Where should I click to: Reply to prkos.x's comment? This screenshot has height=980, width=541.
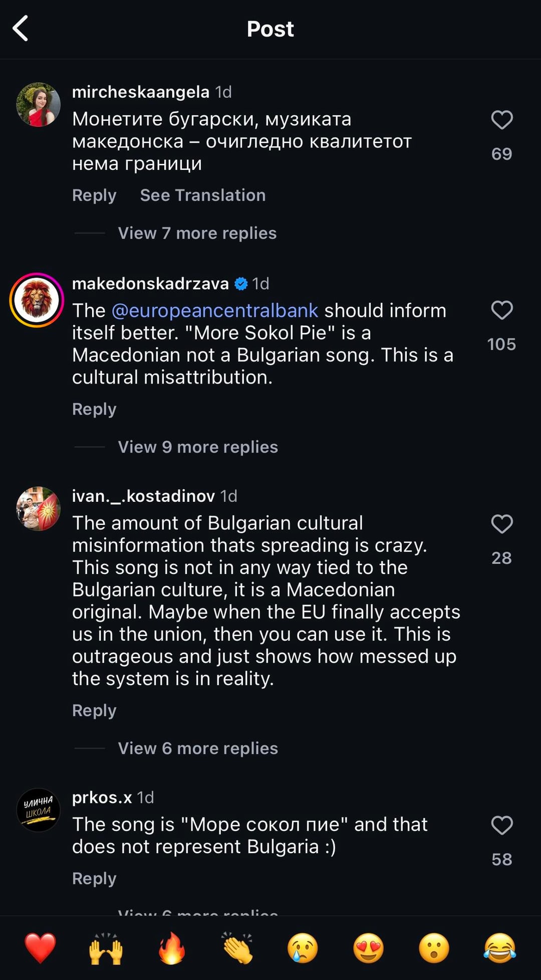click(x=94, y=878)
